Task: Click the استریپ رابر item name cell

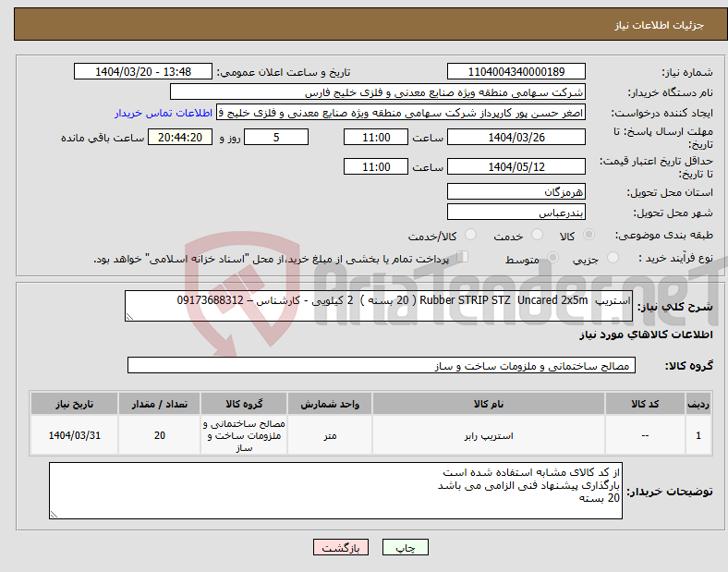Action: pyautogui.click(x=489, y=435)
